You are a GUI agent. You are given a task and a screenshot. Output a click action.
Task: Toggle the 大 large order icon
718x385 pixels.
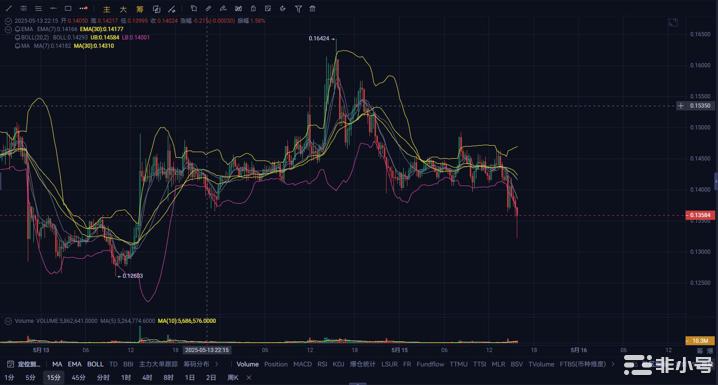[x=123, y=9]
